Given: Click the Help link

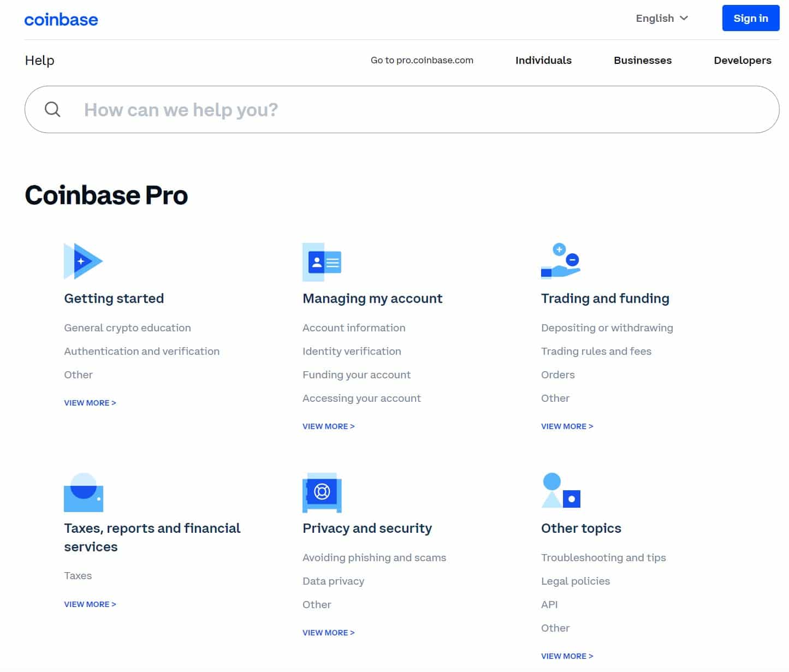Looking at the screenshot, I should click(40, 60).
